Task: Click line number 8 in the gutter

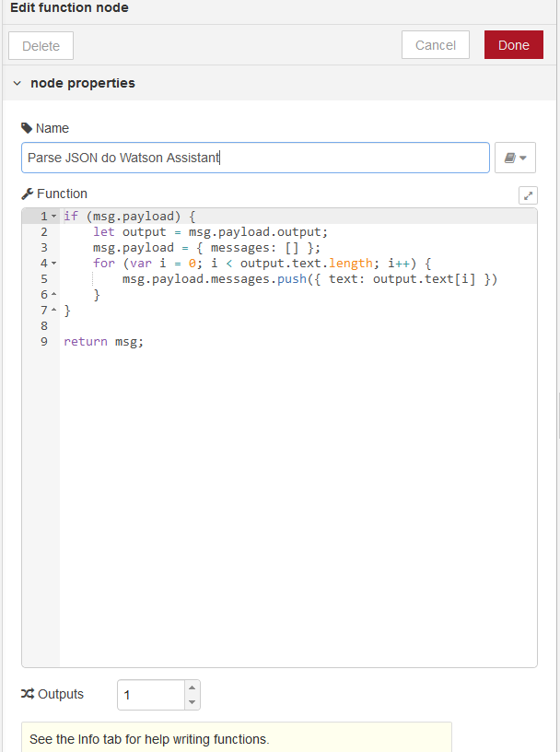Action: pyautogui.click(x=44, y=326)
